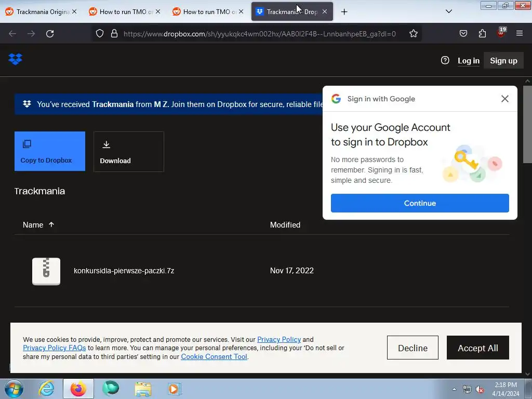Open the tracking protection shield icon
532x399 pixels.
click(99, 34)
